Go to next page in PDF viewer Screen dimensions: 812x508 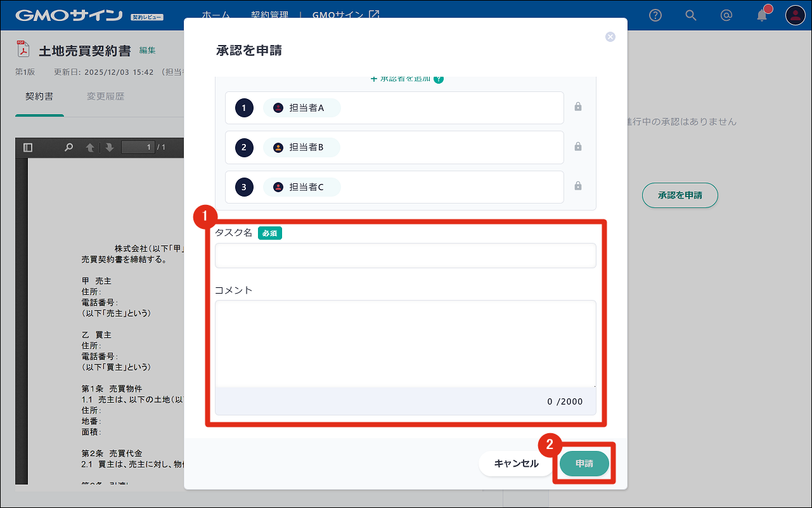[x=109, y=148]
